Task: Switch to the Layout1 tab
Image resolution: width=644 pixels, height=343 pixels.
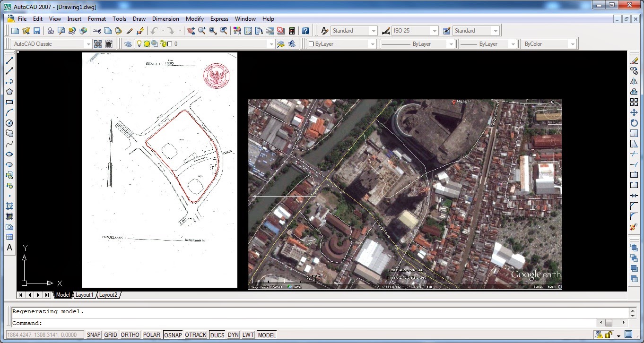Action: coord(85,295)
